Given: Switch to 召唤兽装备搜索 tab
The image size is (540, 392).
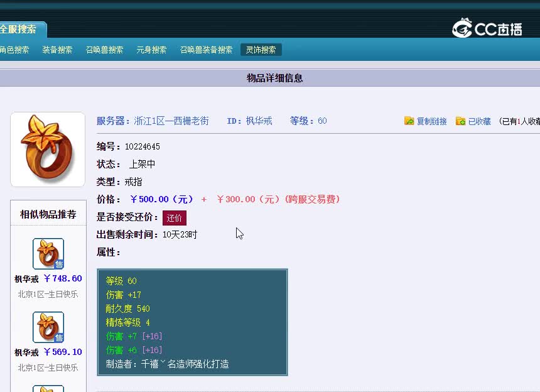Looking at the screenshot, I should [206, 50].
